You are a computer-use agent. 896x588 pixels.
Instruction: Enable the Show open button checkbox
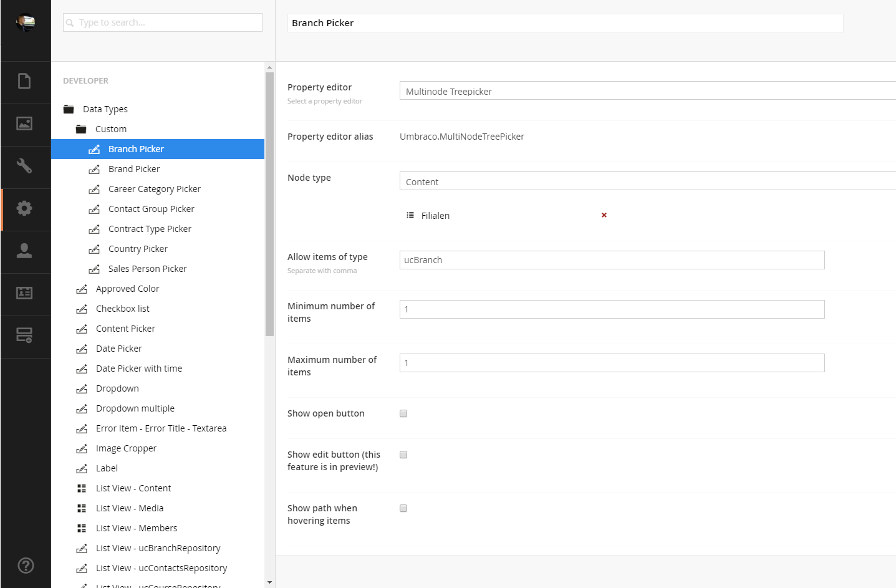pyautogui.click(x=403, y=413)
